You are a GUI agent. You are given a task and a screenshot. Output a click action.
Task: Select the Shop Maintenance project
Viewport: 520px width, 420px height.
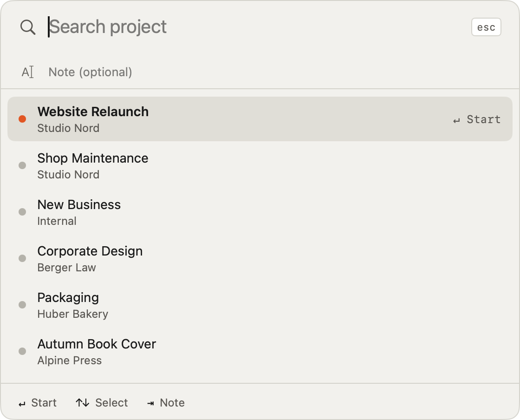(260, 165)
